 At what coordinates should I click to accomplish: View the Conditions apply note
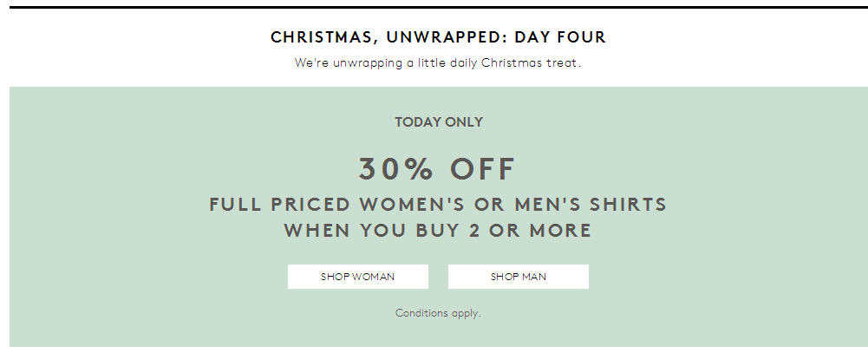438,313
